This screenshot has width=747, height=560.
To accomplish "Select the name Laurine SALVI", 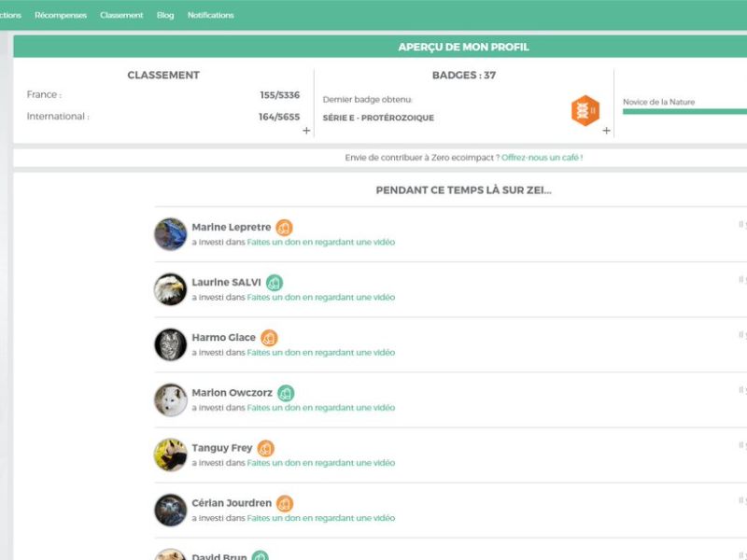I will (226, 283).
